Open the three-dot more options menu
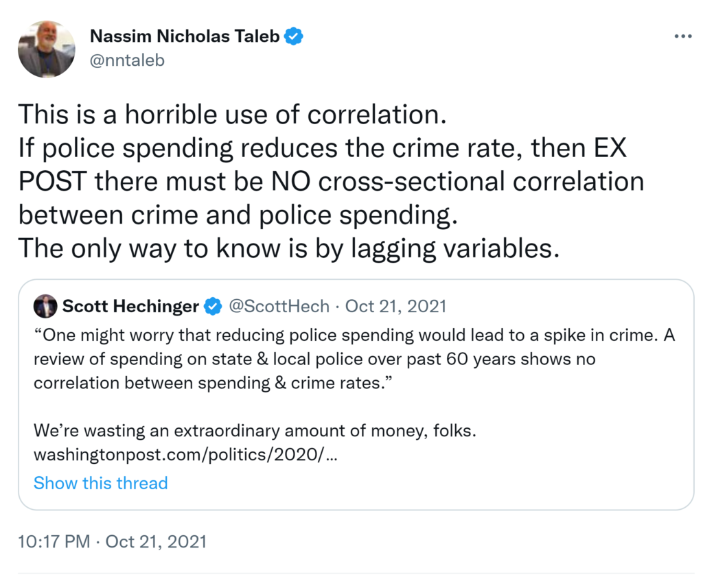The image size is (703, 588). point(682,36)
